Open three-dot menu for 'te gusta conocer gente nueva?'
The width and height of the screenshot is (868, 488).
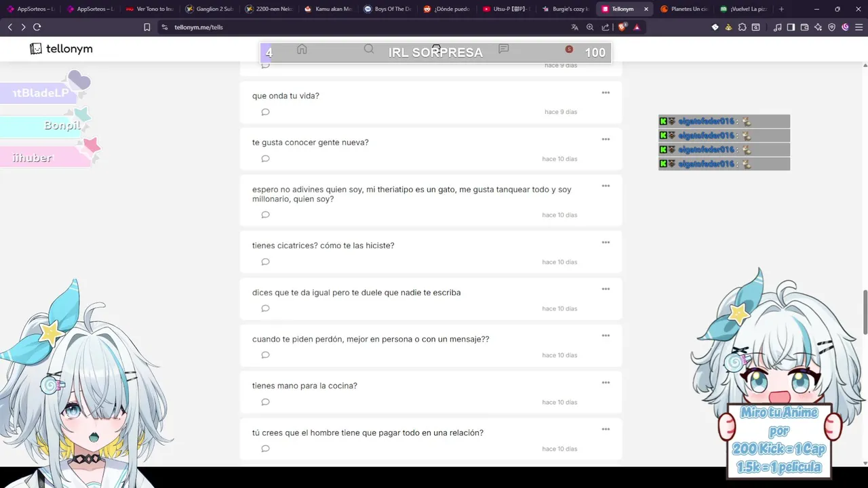(606, 139)
